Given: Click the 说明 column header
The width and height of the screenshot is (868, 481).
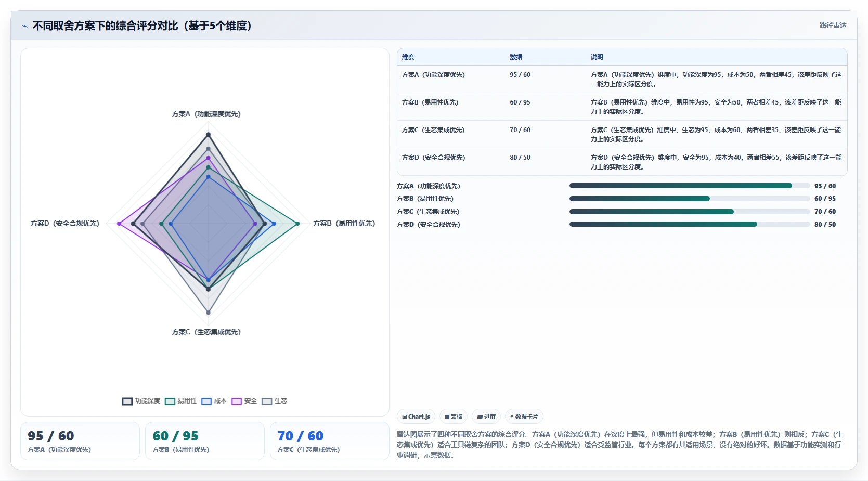Looking at the screenshot, I should (x=597, y=57).
